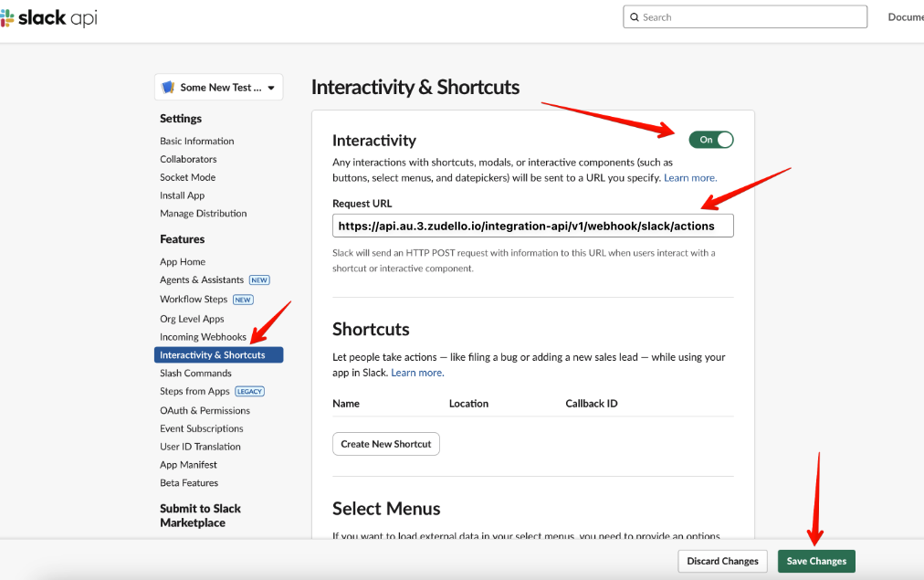This screenshot has width=924, height=580.
Task: Open Incoming Webhooks section
Action: 203,337
